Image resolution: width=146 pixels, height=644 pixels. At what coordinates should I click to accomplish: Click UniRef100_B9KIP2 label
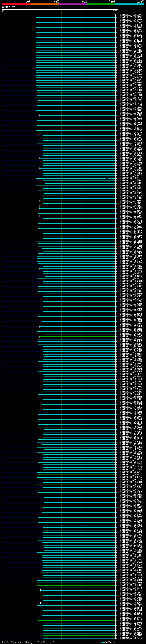click(x=131, y=633)
